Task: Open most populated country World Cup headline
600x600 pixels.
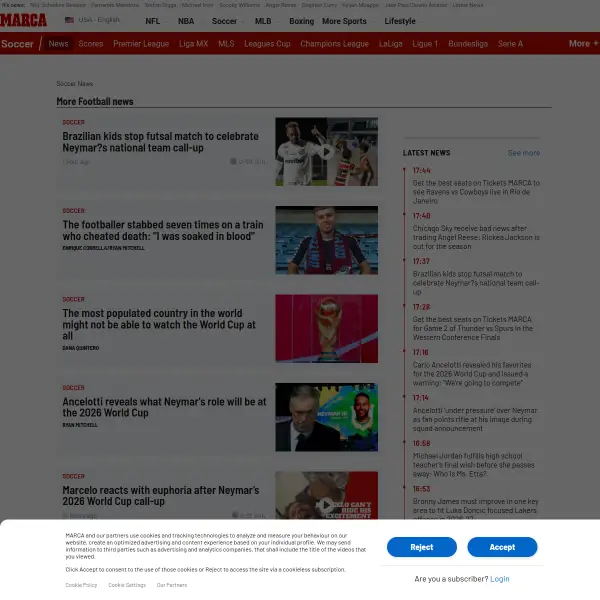Action: pos(159,324)
